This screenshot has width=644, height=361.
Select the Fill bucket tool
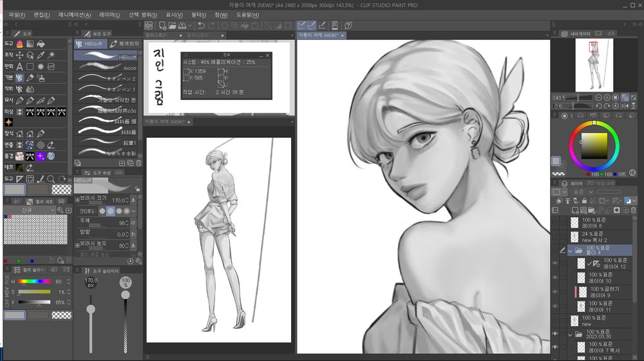click(41, 44)
